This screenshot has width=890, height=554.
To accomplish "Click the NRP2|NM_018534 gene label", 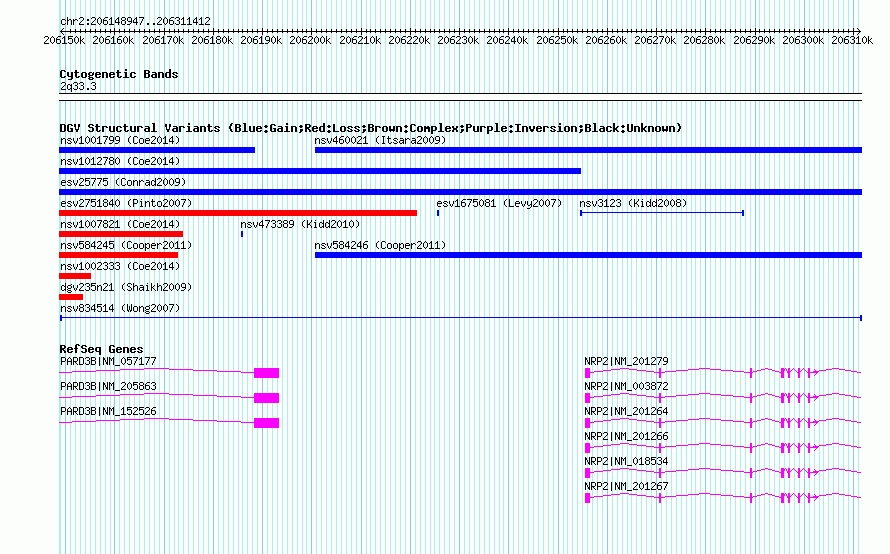I will point(626,461).
